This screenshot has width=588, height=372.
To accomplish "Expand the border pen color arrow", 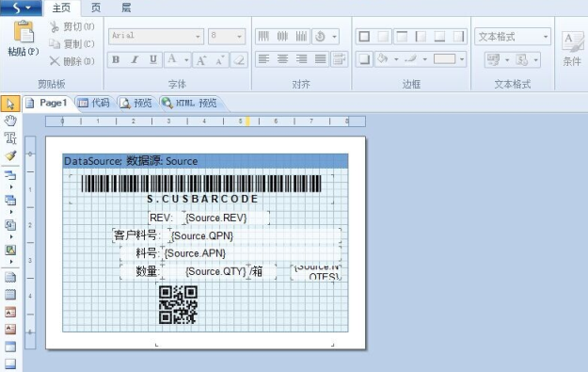I will click(424, 59).
